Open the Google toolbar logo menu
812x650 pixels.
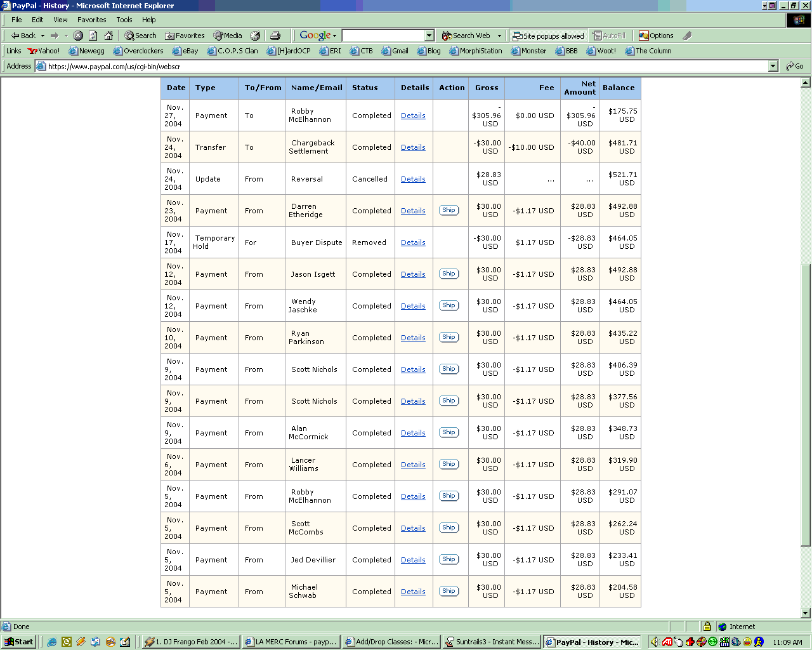[x=318, y=36]
